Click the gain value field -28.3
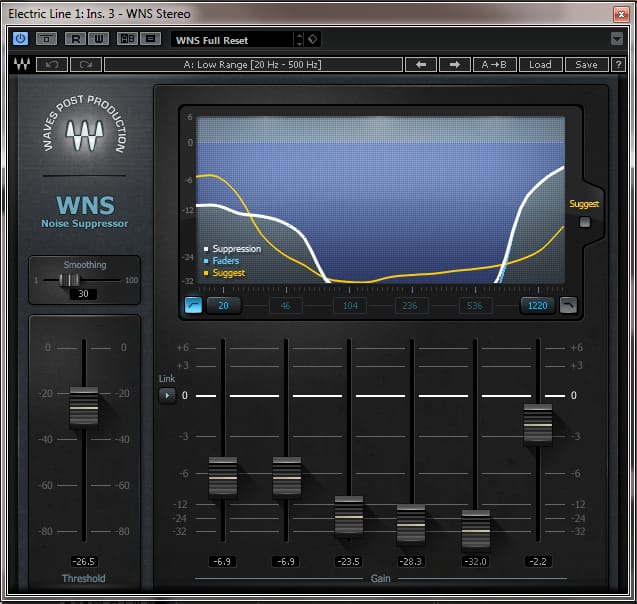637x604 pixels. click(x=411, y=562)
